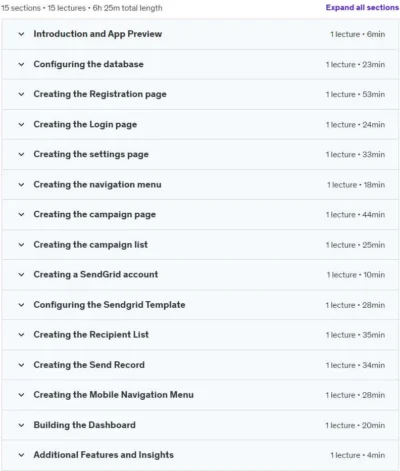Expand Creating the navigation menu chevron
This screenshot has height=471, width=400.
(21, 185)
